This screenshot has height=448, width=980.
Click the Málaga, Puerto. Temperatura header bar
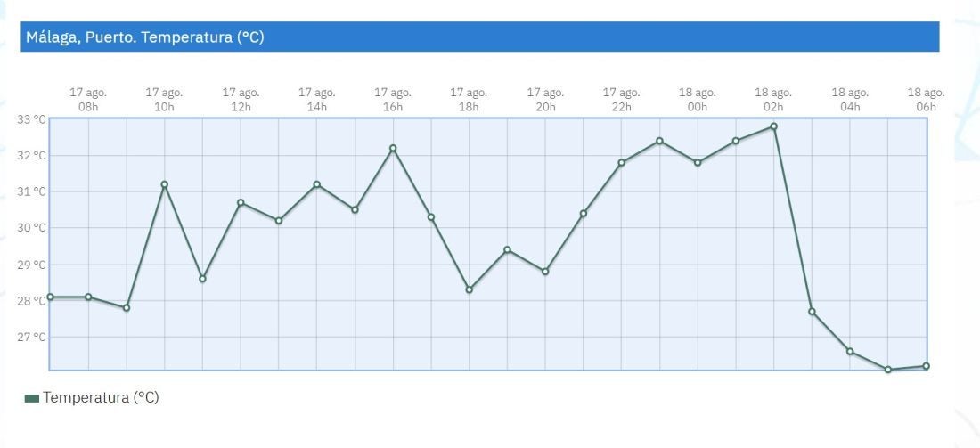coord(479,37)
